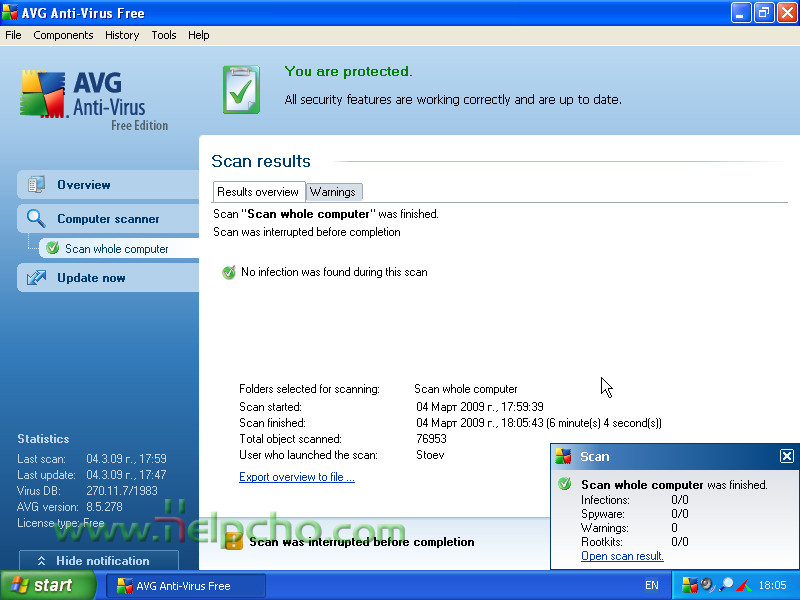Click Virus DB value 270.11.7/1983
The width and height of the screenshot is (800, 600).
click(x=122, y=491)
